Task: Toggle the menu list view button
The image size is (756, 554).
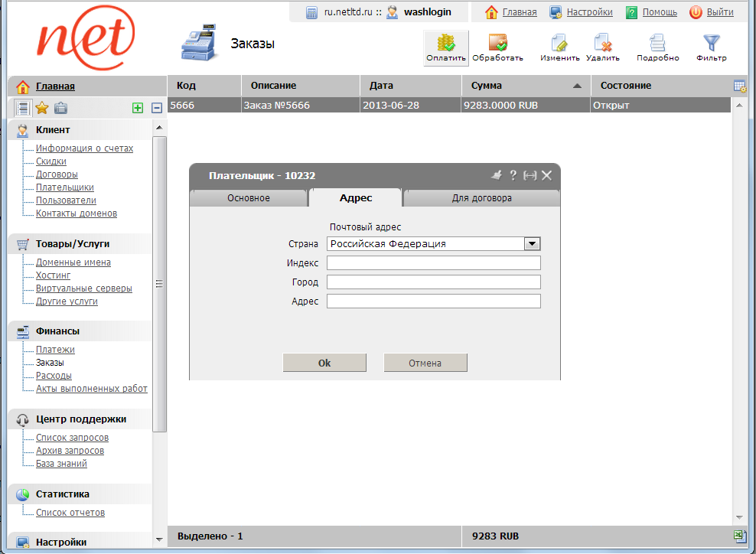Action: point(23,108)
